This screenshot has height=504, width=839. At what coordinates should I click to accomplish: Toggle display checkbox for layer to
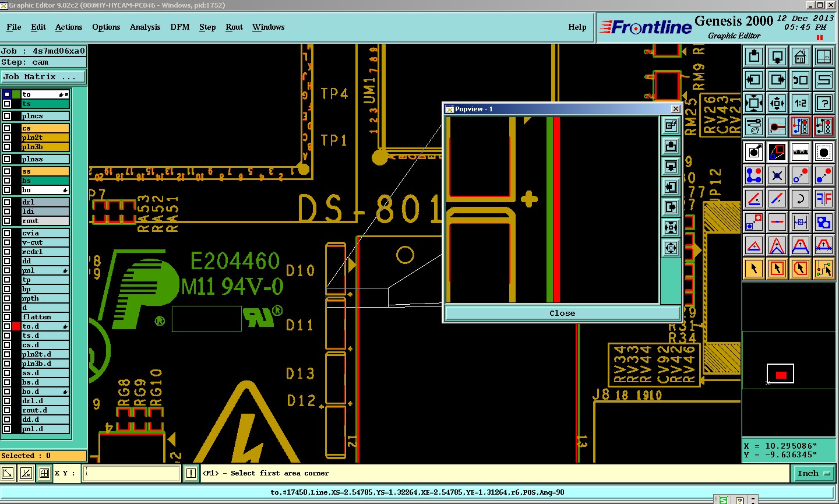pyautogui.click(x=7, y=94)
